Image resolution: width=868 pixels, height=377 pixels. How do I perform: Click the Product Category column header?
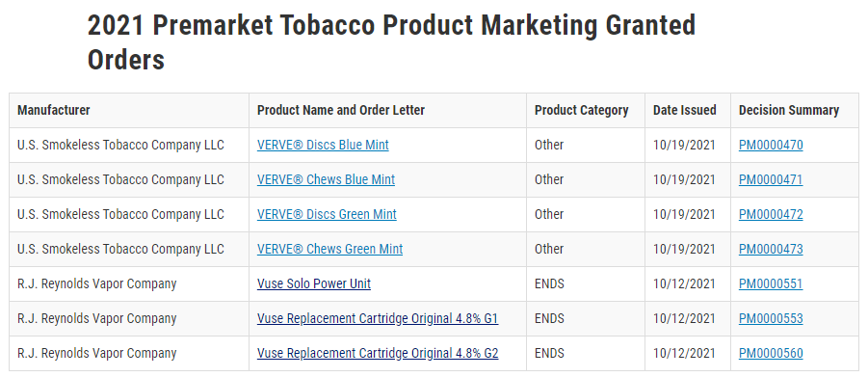point(581,110)
